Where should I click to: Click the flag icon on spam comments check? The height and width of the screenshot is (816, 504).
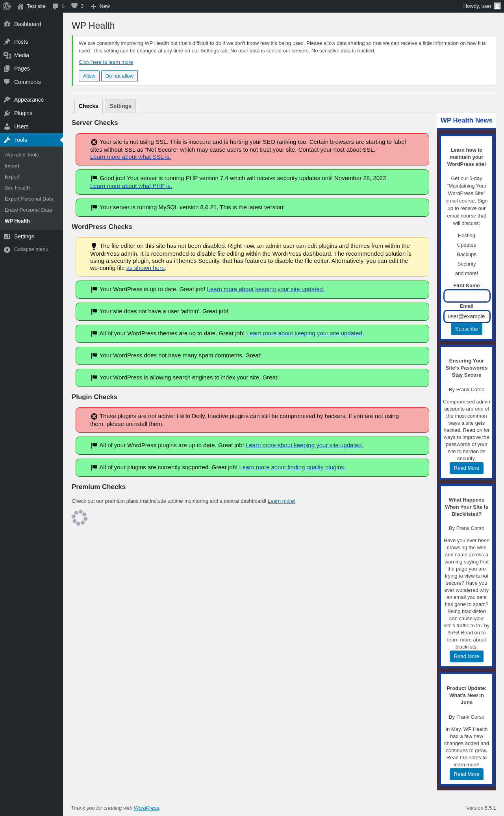[94, 356]
